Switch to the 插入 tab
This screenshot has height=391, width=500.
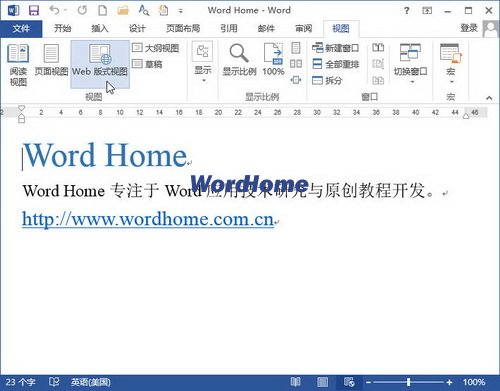click(x=100, y=28)
